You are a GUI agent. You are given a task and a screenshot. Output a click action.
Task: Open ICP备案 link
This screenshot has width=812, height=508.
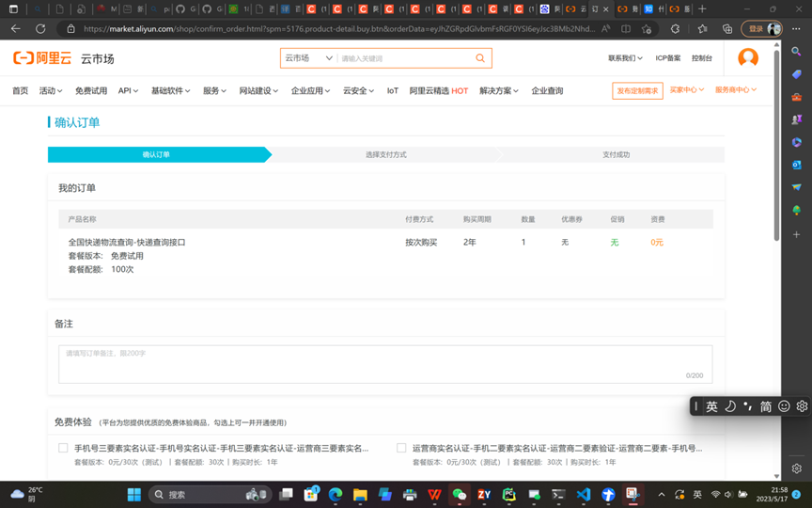667,58
